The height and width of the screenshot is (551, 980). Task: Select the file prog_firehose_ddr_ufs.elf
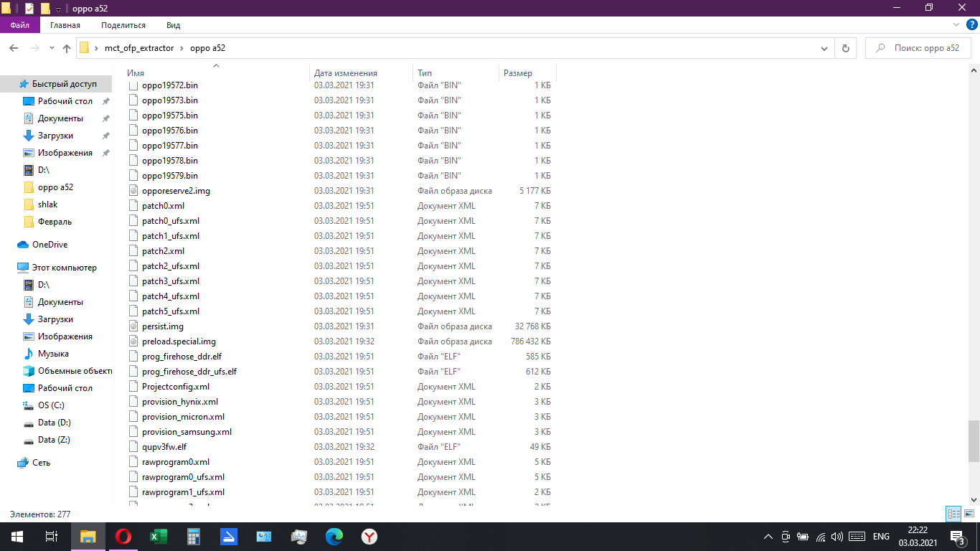point(189,372)
